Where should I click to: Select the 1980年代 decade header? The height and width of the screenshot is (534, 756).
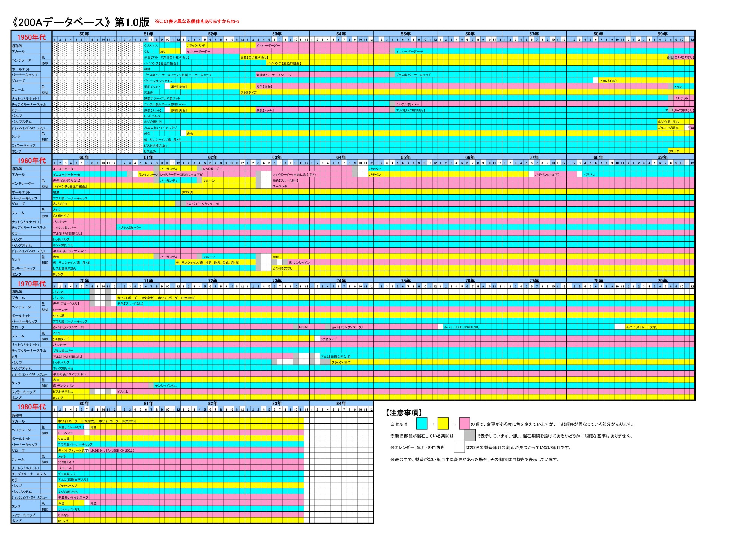point(31,407)
